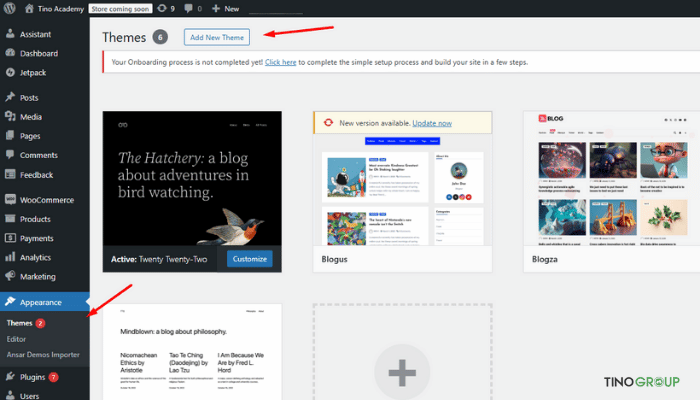
Task: Open Jetpack menu label
Action: tap(33, 73)
